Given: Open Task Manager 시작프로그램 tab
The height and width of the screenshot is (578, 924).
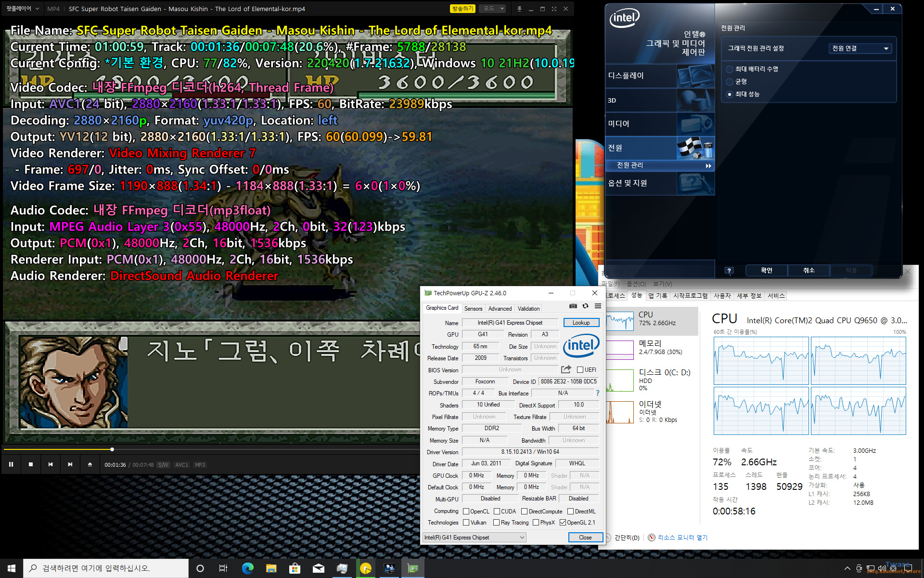Looking at the screenshot, I should 690,296.
